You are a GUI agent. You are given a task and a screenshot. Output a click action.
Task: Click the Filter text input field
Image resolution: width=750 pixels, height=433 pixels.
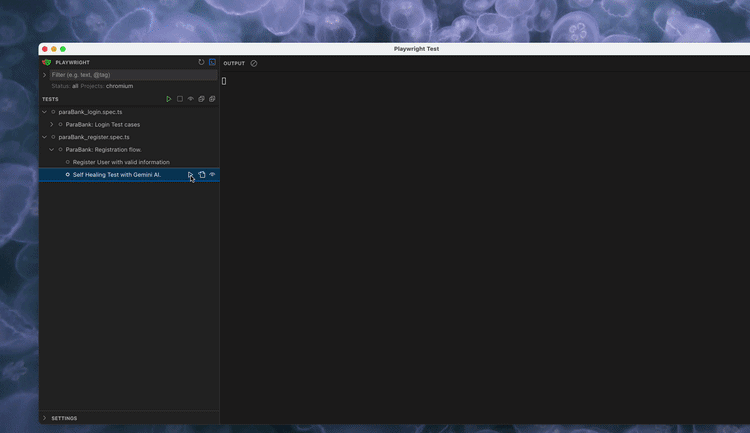pos(133,75)
